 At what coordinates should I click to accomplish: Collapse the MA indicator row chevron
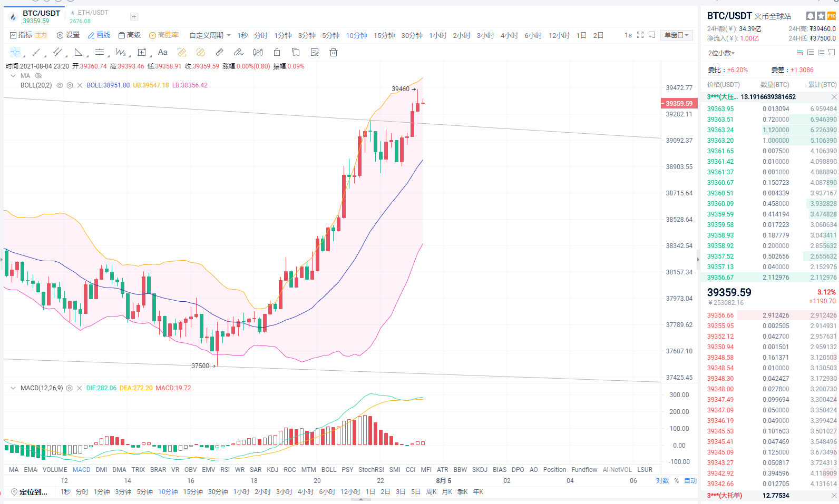point(13,76)
